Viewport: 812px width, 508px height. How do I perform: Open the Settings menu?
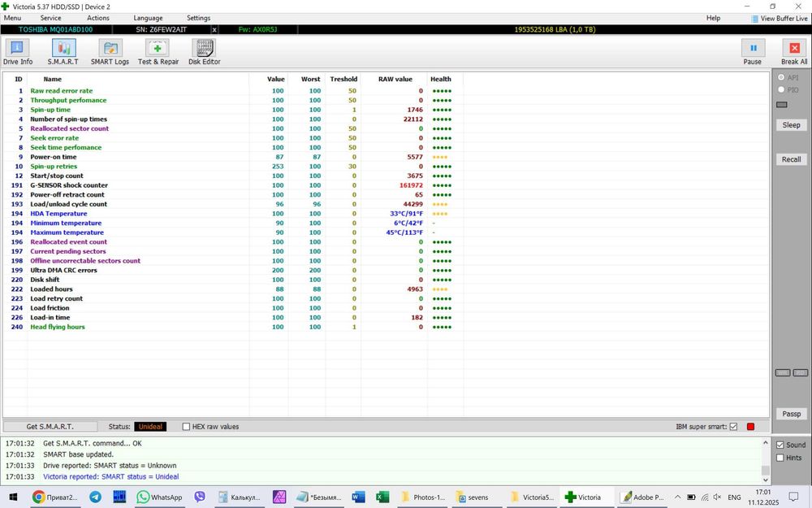point(198,18)
